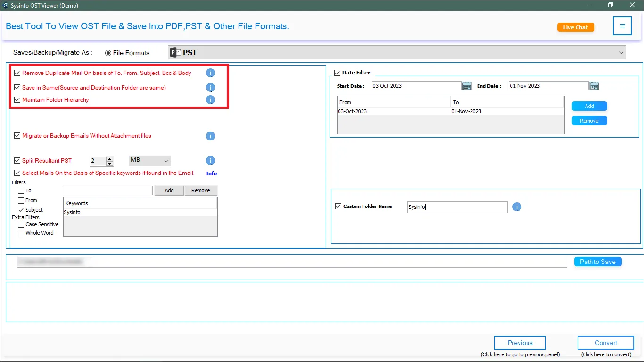Toggle the Date Filter checkbox
The height and width of the screenshot is (362, 644).
tap(337, 73)
